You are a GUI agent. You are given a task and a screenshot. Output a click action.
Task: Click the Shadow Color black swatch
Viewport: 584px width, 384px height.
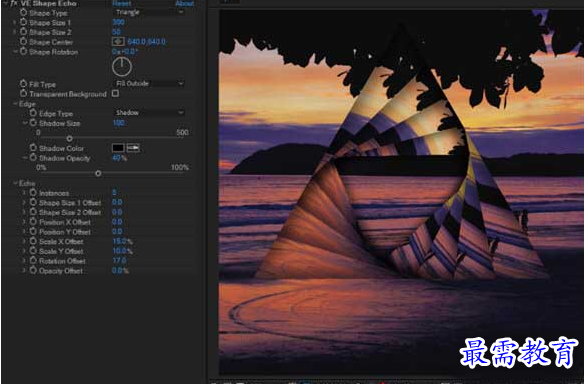point(118,148)
